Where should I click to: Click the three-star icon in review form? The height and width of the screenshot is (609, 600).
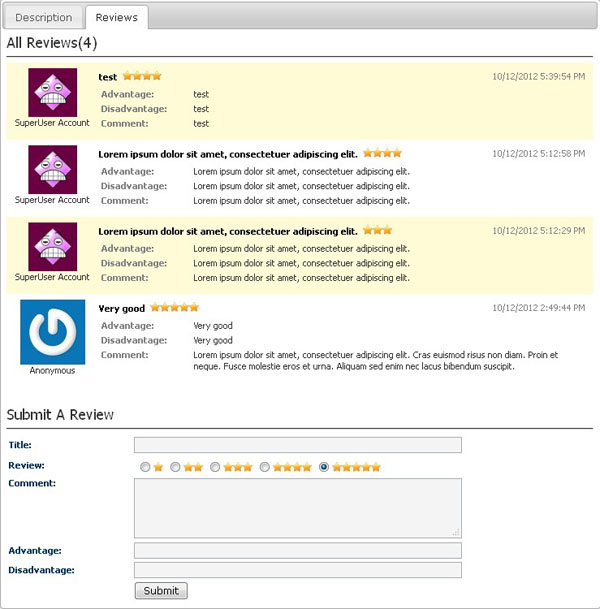[238, 467]
